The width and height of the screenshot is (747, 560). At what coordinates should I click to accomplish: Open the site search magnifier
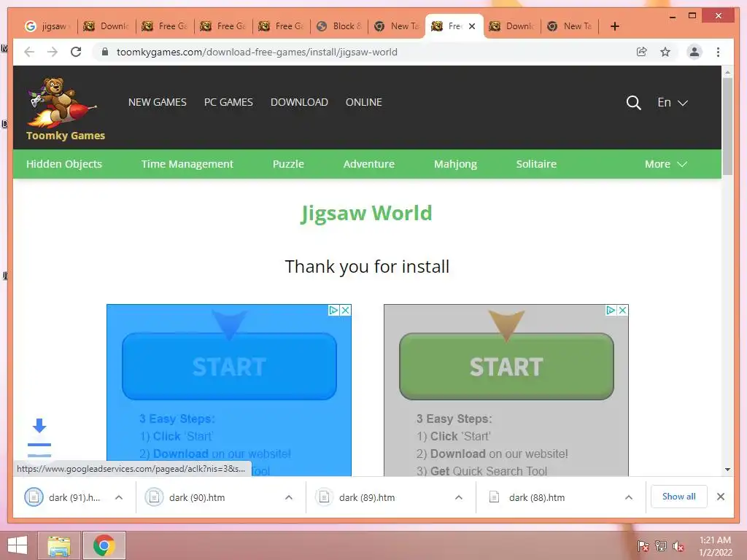point(633,102)
